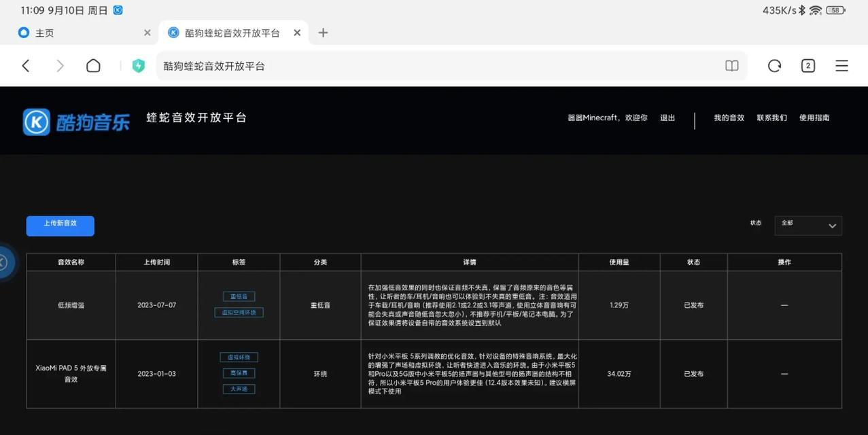Click the Minecraft welcome username text
Viewport: 868px width, 435px height.
(x=608, y=118)
